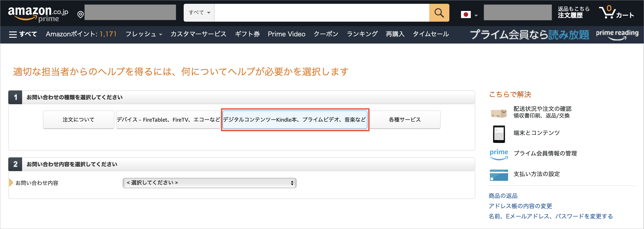Select カスタマーサービス in the navigation bar

point(198,34)
